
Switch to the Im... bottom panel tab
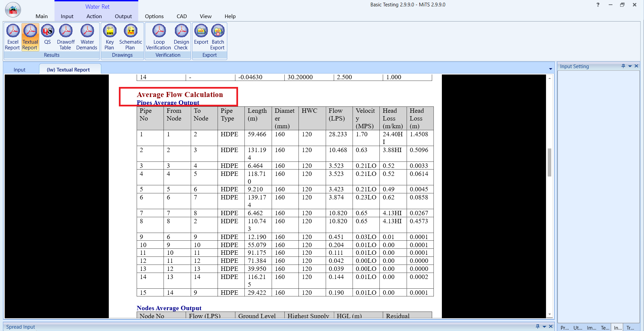[x=591, y=328]
